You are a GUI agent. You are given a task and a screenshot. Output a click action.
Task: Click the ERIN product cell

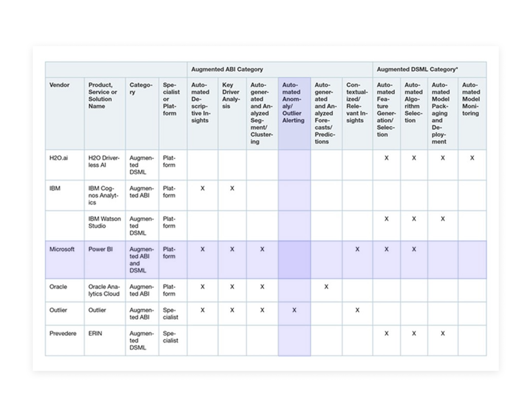pyautogui.click(x=95, y=334)
